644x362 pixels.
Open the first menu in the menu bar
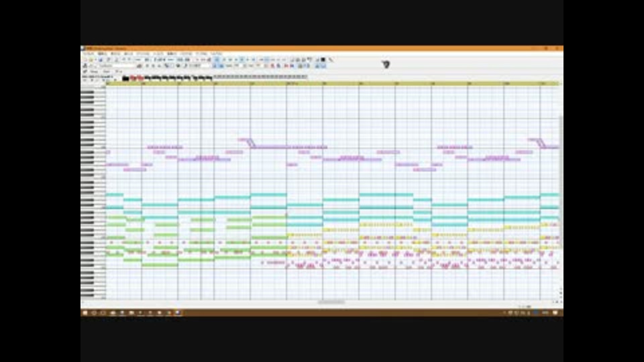click(x=89, y=54)
